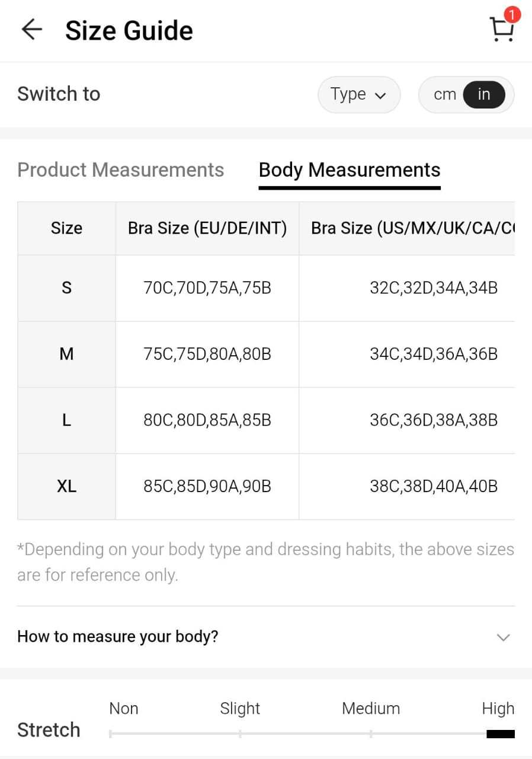Open the shopping cart icon
Viewport: 532px width, 759px height.
pyautogui.click(x=501, y=30)
